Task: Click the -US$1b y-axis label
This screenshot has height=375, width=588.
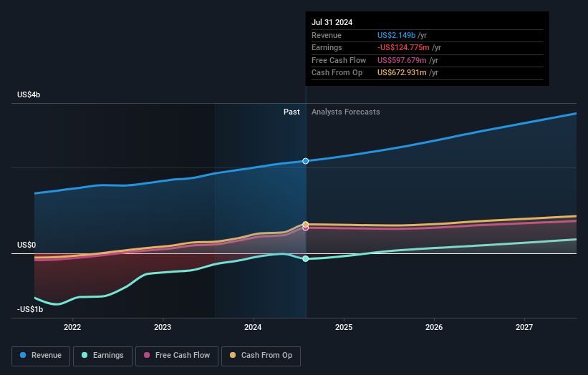Action: click(x=30, y=309)
